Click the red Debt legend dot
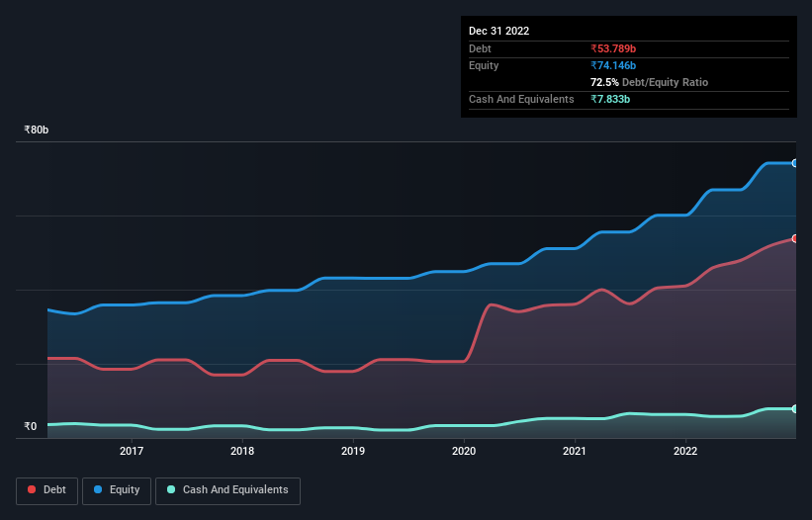The image size is (812, 520). tap(32, 489)
